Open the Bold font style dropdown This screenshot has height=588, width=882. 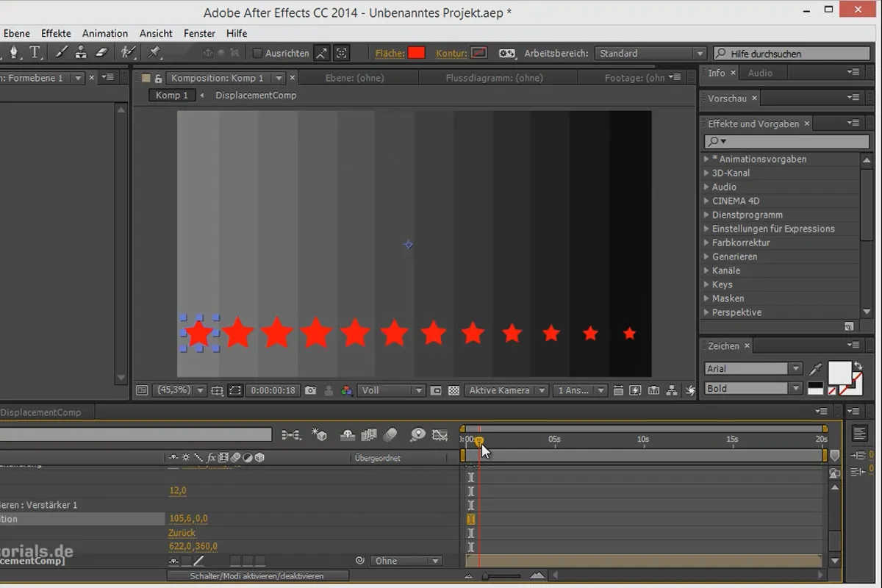coord(753,389)
